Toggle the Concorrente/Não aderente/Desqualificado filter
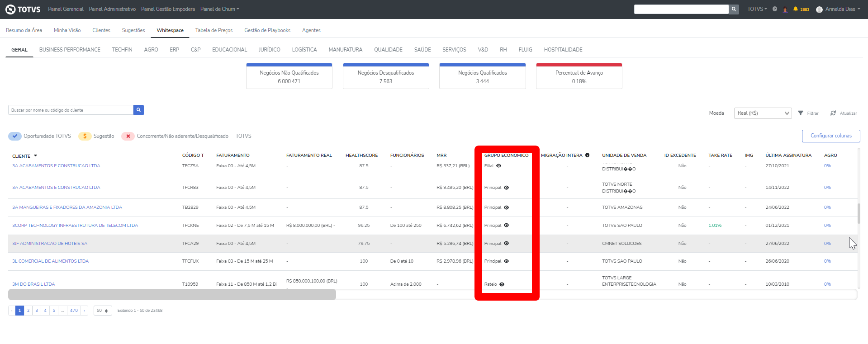 pyautogui.click(x=128, y=136)
